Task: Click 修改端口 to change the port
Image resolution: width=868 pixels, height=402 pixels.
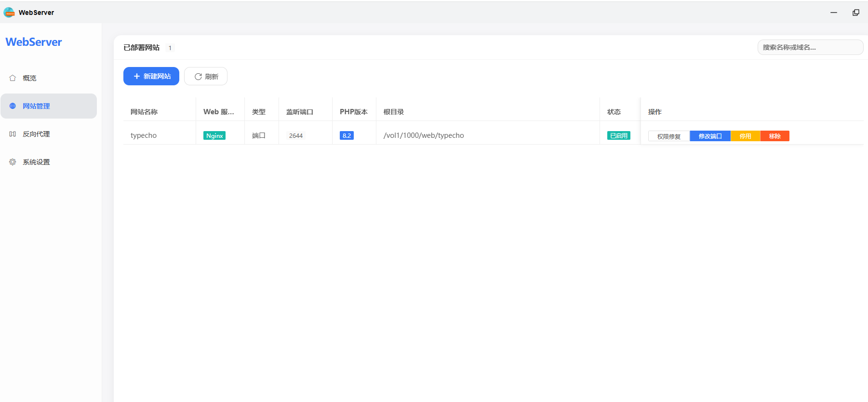Action: 710,136
